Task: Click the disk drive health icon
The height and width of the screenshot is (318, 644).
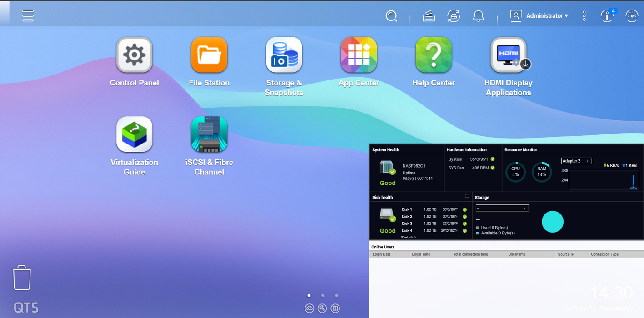Action: click(388, 215)
